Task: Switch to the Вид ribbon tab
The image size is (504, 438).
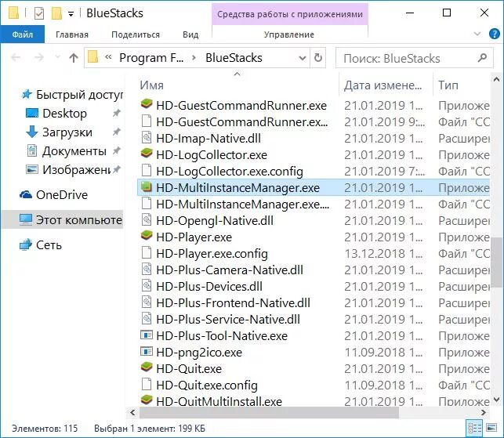Action: click(190, 34)
